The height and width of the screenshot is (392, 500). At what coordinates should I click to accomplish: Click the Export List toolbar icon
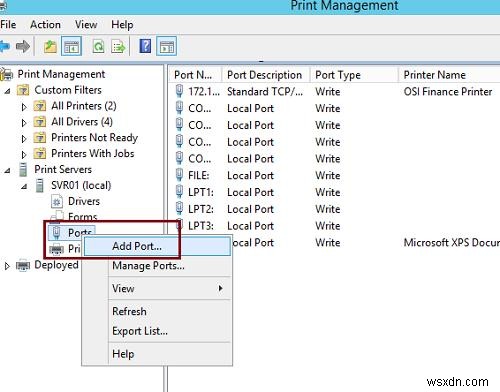click(x=119, y=46)
